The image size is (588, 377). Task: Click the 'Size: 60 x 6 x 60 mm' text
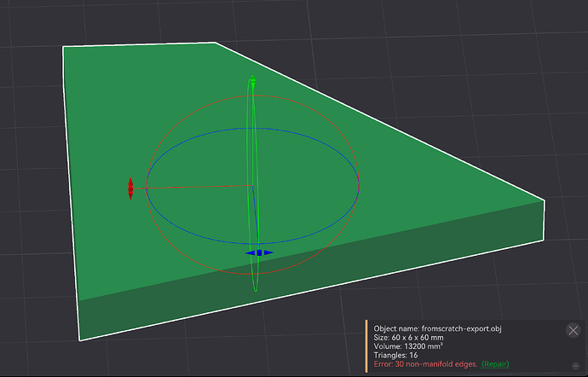(x=408, y=338)
